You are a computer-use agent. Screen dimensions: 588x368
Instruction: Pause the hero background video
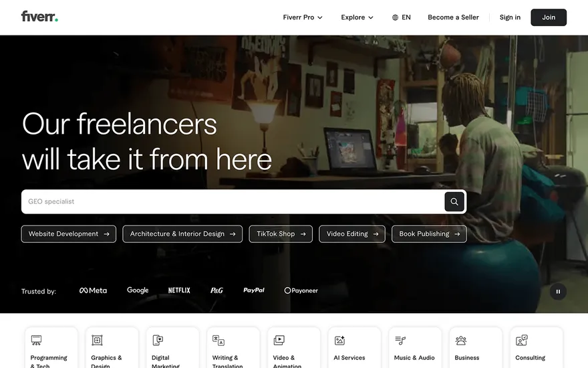pos(558,292)
